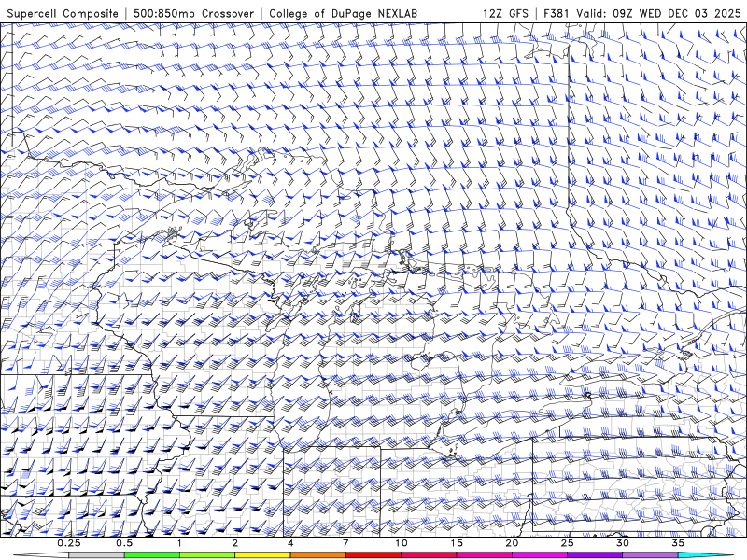Click the 30 scale tick label
Image resolution: width=747 pixels, height=560 pixels.
622,543
